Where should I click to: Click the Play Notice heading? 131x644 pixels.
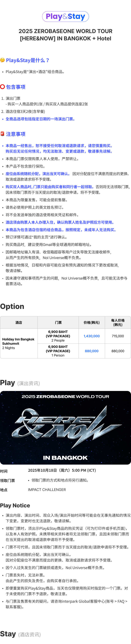tap(15, 505)
